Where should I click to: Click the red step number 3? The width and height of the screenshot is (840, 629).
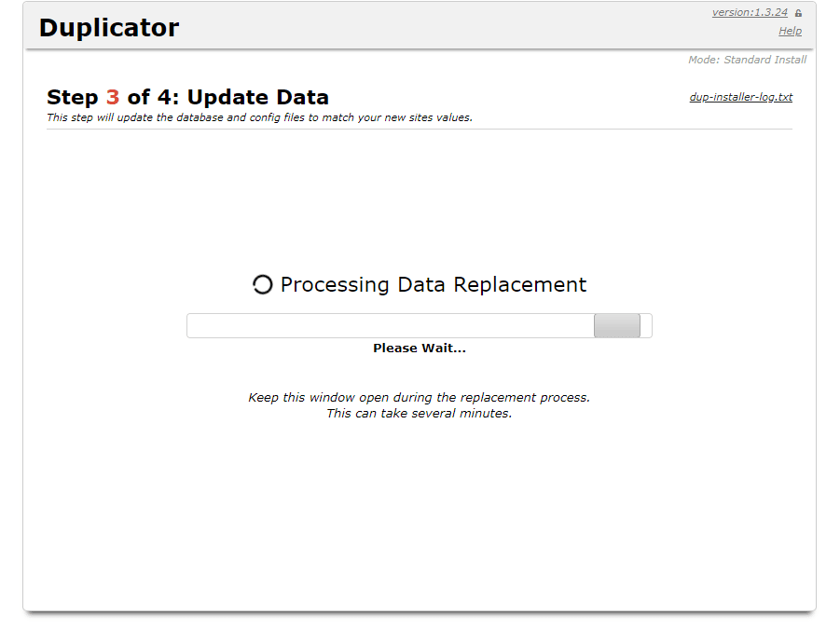(113, 97)
